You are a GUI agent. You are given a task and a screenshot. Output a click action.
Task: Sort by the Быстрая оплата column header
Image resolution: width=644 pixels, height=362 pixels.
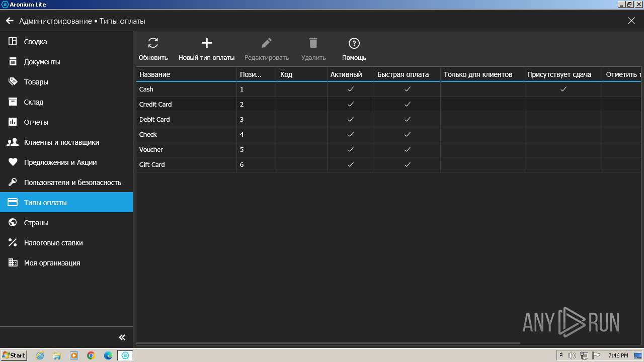(x=407, y=74)
